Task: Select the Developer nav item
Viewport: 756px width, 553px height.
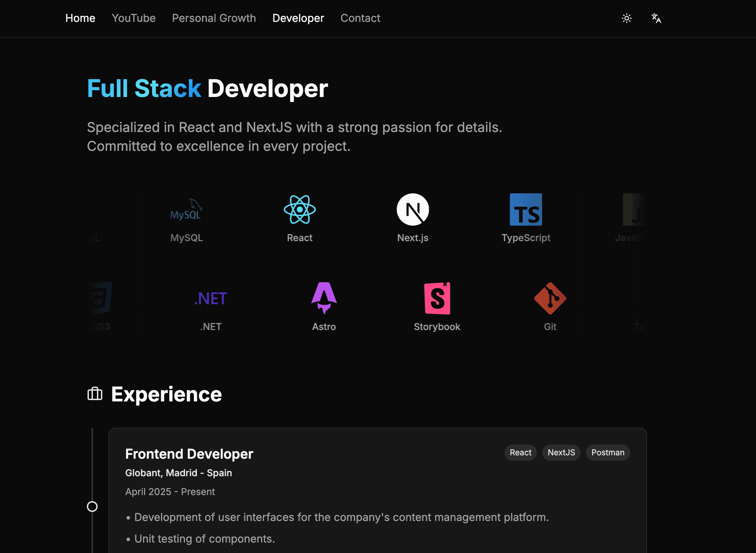Action: tap(298, 18)
